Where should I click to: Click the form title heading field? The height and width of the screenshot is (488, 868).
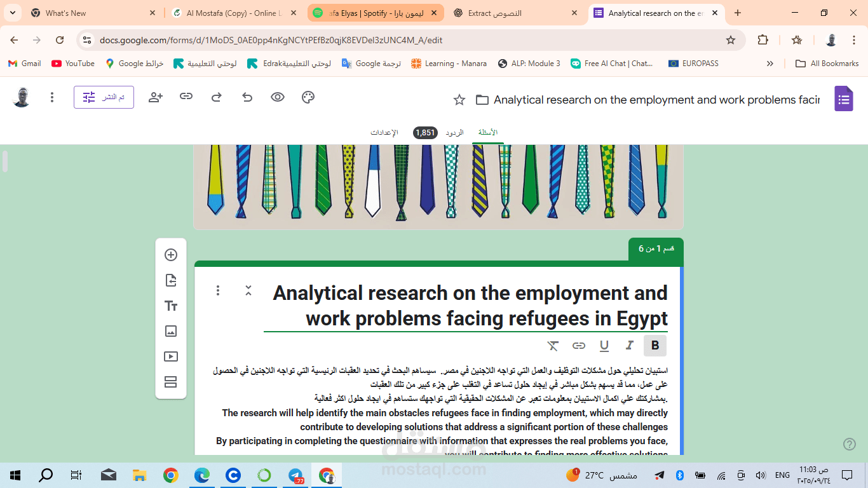tap(466, 306)
